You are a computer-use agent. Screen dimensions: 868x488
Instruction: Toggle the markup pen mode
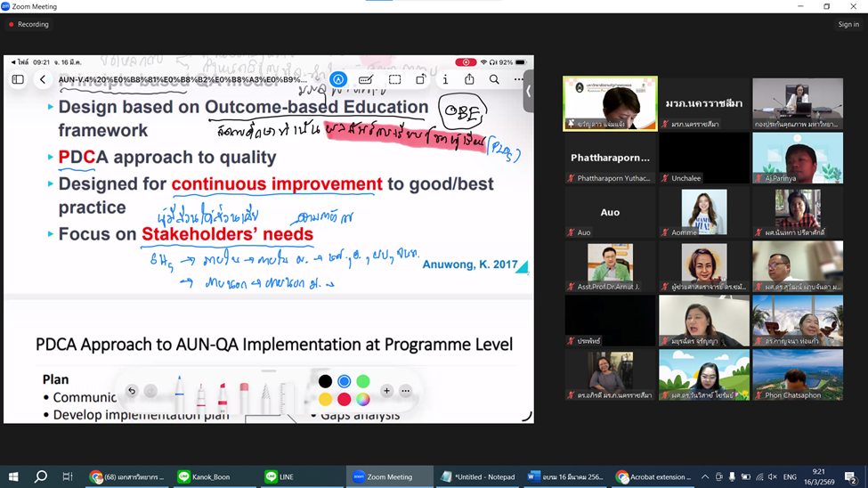338,79
